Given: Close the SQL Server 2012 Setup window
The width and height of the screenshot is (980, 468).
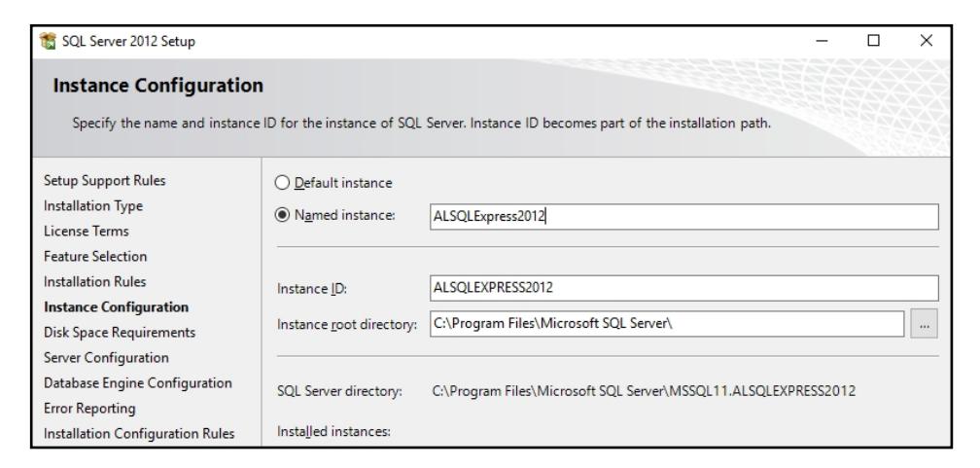Looking at the screenshot, I should [927, 41].
